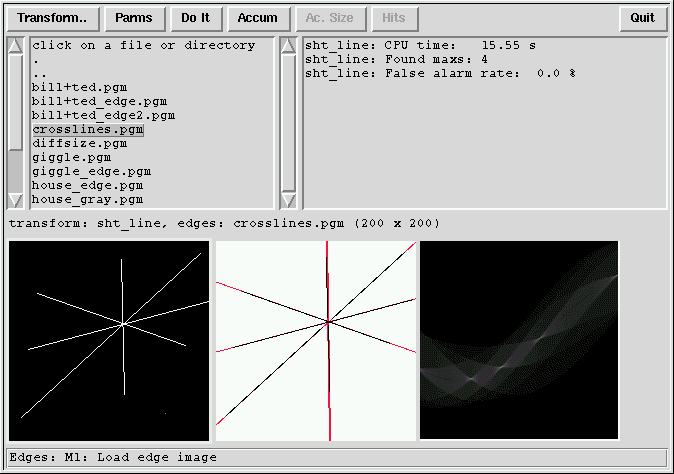Click the Parms button

[135, 18]
